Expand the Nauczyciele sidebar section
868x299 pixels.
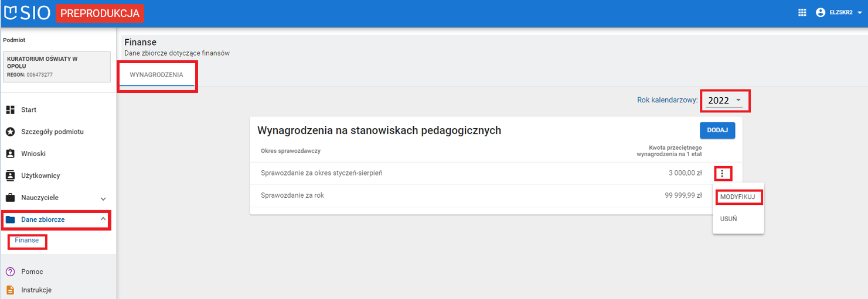point(103,198)
